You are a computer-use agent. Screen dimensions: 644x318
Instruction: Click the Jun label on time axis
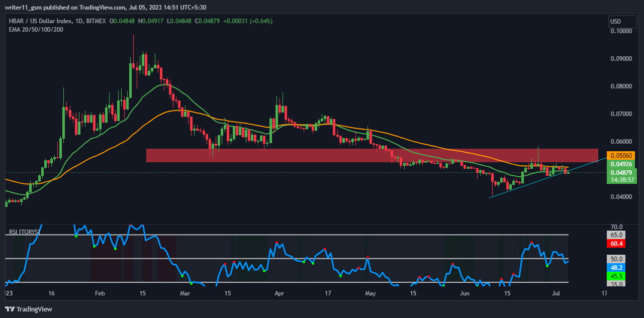point(465,292)
